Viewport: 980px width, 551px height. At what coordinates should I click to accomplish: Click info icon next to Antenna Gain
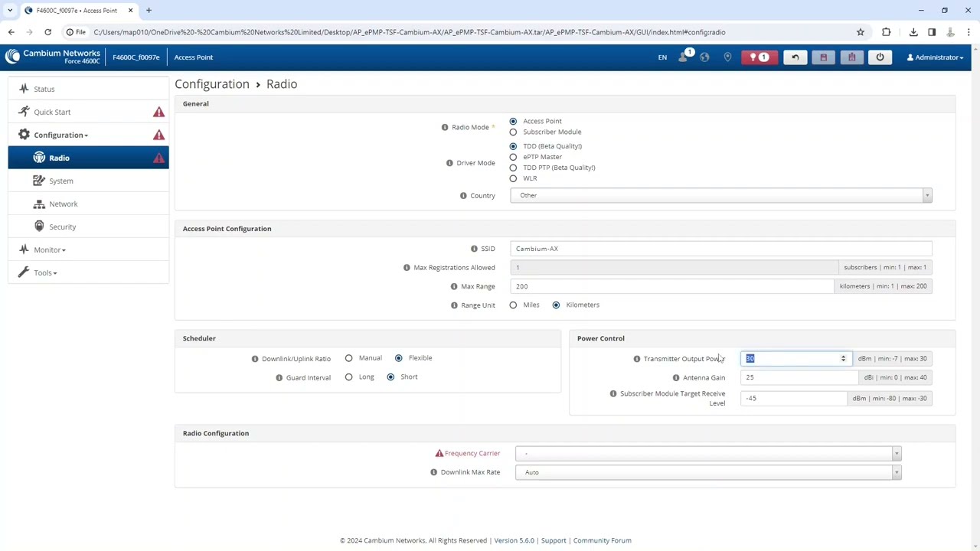(676, 377)
